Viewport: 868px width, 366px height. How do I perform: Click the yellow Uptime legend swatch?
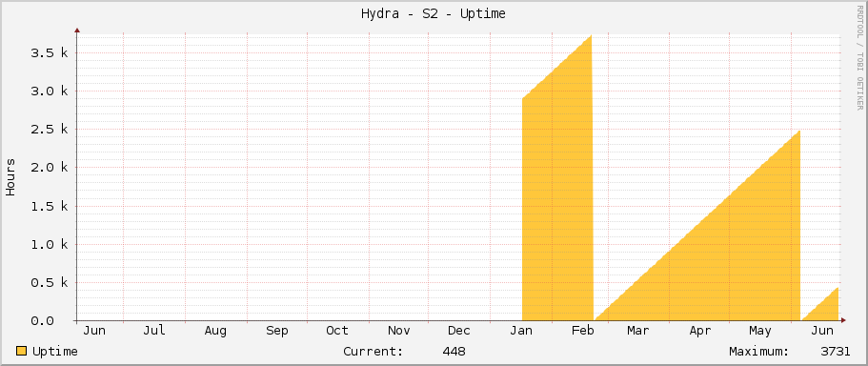[22, 351]
